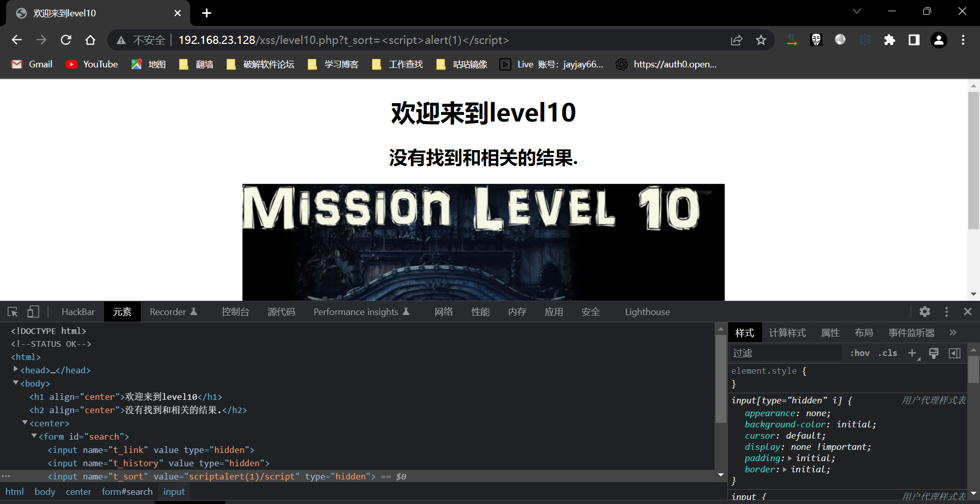Toggle the :hov element state panel

(860, 353)
